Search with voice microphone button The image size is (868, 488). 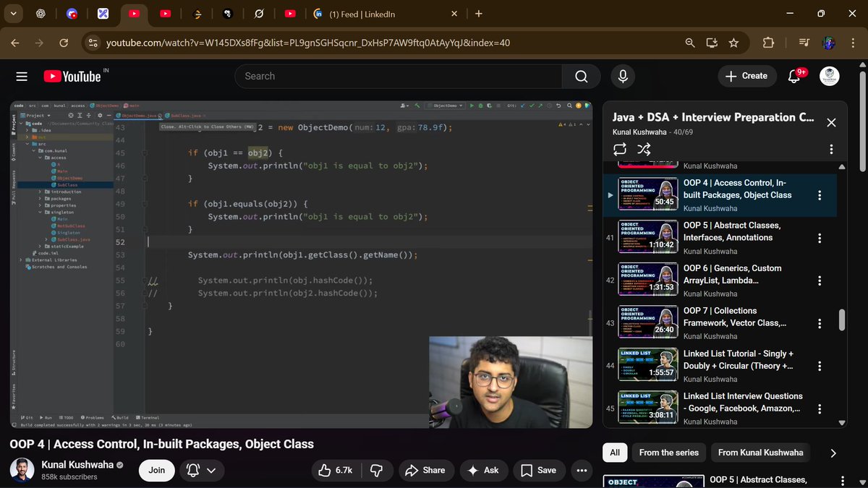pos(622,76)
